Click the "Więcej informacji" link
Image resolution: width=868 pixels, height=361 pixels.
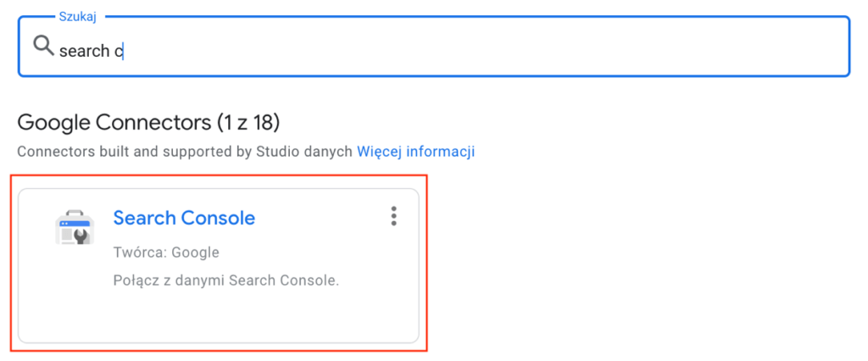pyautogui.click(x=415, y=152)
